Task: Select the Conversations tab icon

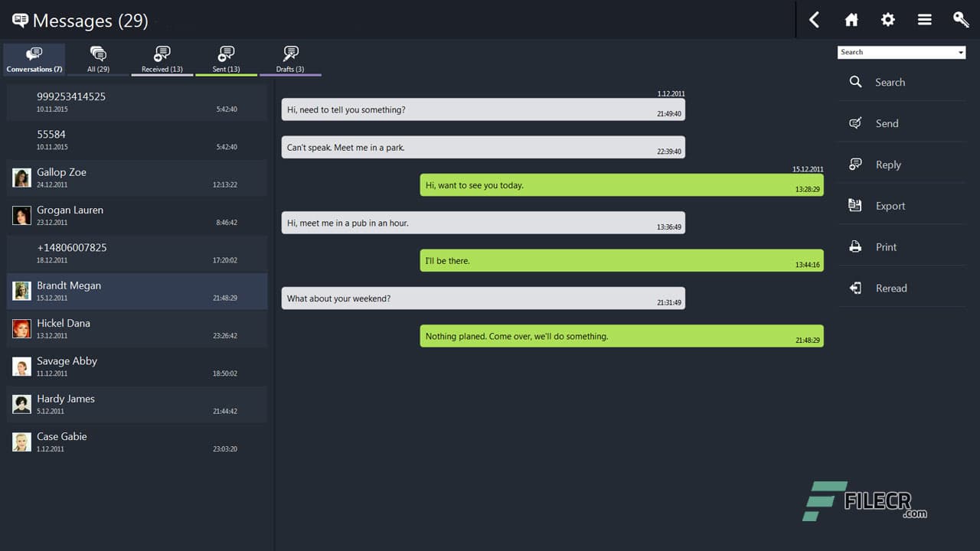Action: click(x=34, y=54)
